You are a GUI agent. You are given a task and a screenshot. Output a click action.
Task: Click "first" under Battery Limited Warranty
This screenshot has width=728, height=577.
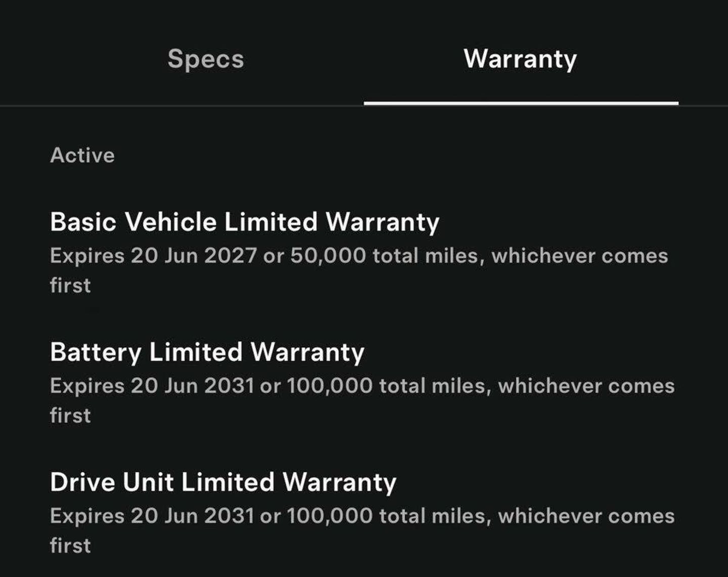tap(70, 416)
